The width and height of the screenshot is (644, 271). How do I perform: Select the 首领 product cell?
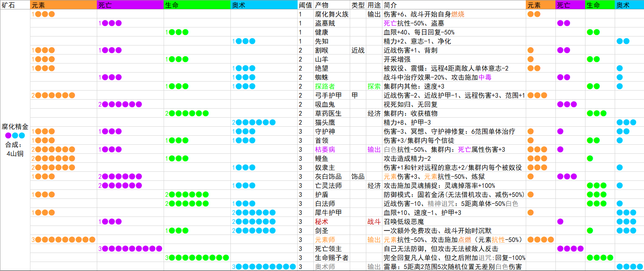[332, 140]
